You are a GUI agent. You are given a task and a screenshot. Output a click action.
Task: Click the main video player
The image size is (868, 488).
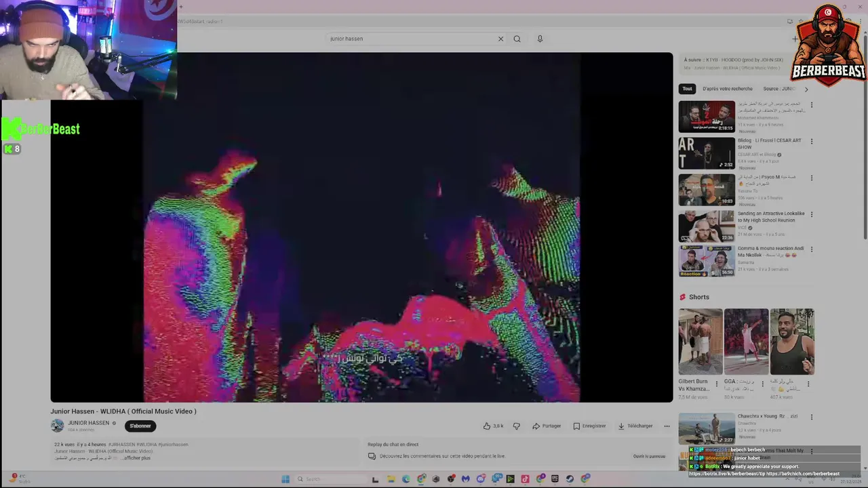pos(361,227)
